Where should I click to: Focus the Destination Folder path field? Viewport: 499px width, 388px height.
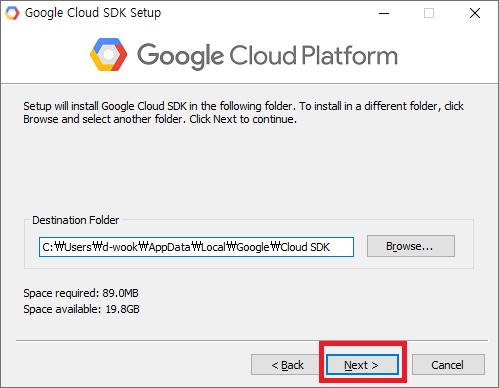pos(196,247)
